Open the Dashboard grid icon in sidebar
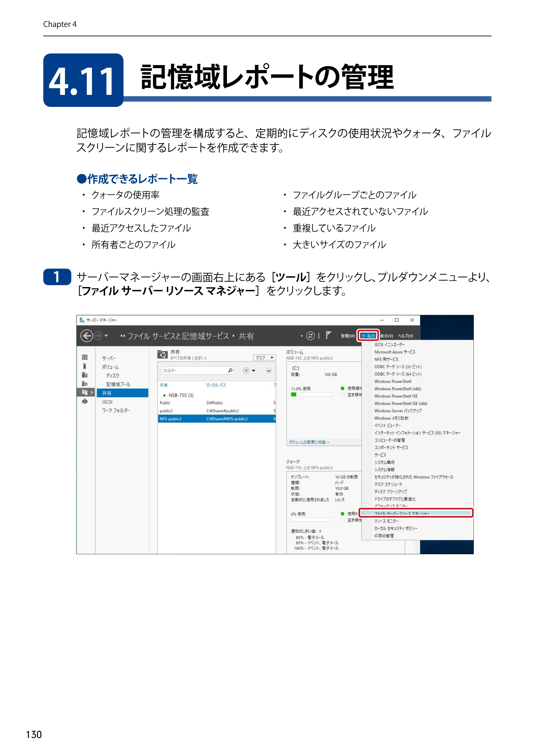Viewport: 535px width, 756px height. [x=85, y=357]
